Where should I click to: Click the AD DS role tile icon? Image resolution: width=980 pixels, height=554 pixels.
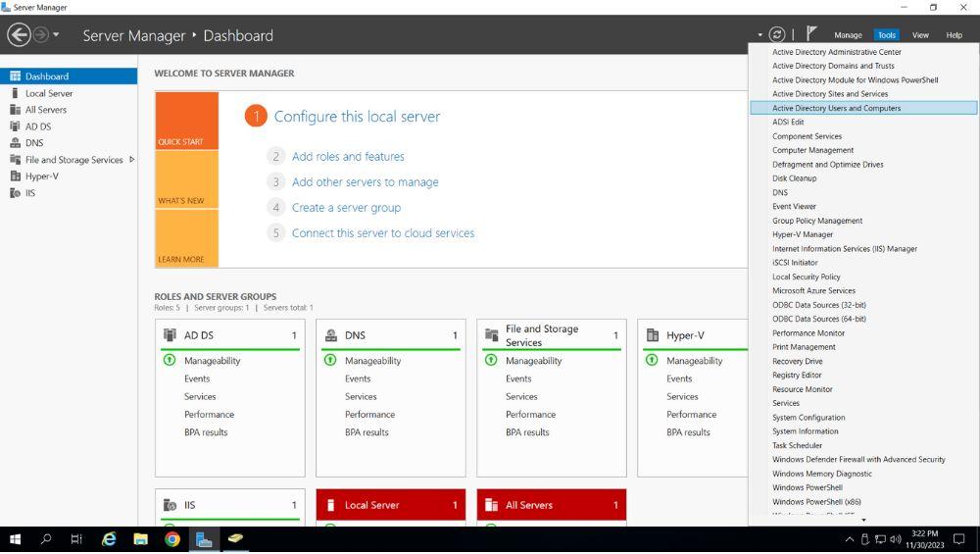pyautogui.click(x=170, y=335)
